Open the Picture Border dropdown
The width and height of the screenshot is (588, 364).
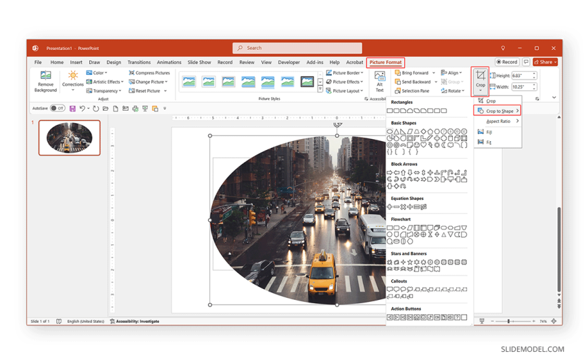pos(345,73)
